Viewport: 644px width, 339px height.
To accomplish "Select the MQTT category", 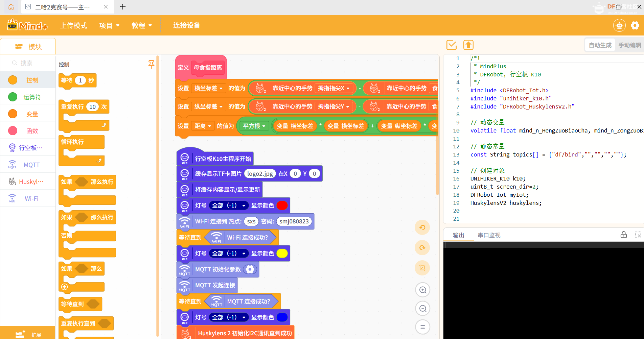I will 28,165.
